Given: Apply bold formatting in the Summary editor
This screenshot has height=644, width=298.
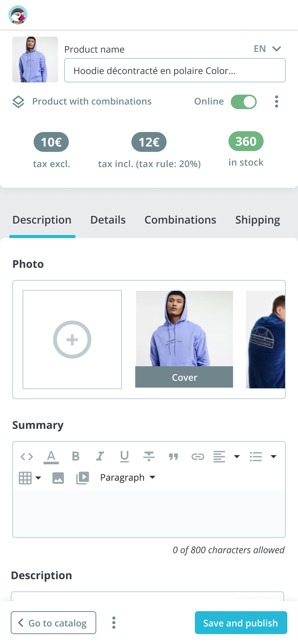Looking at the screenshot, I should pos(76,456).
